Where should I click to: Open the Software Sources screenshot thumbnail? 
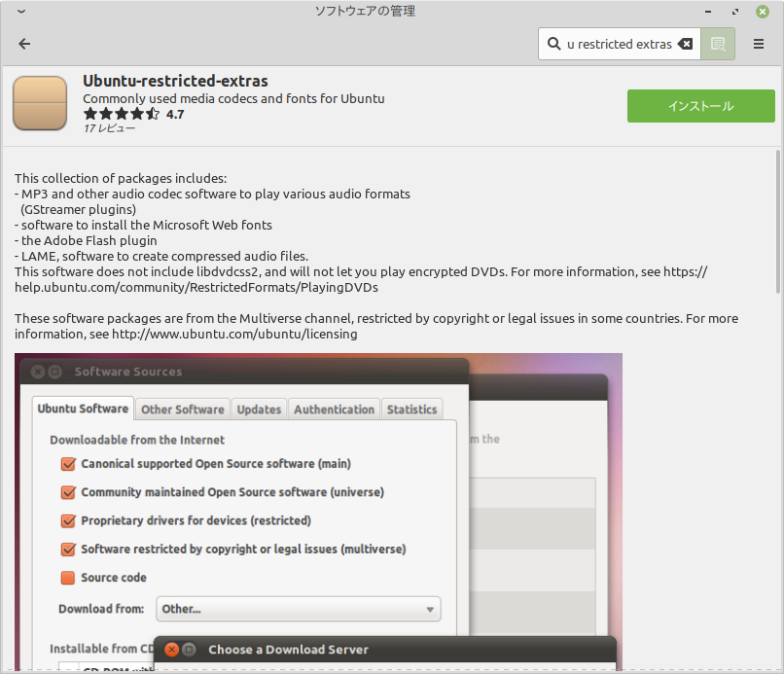point(318,512)
